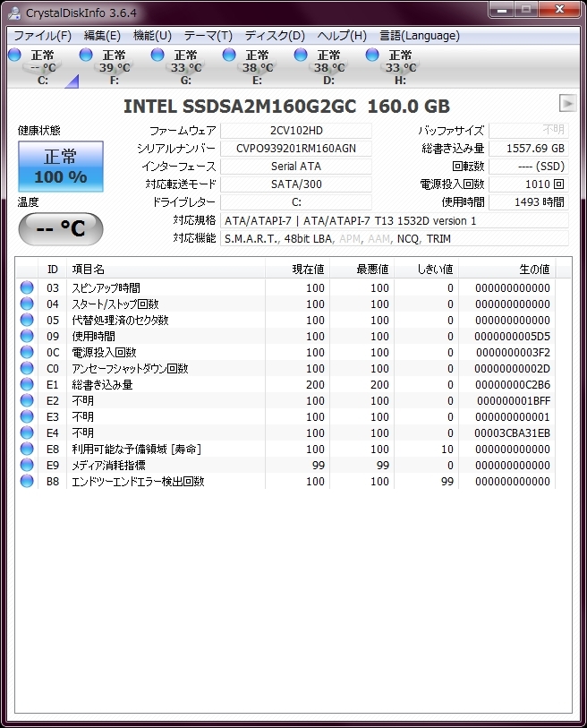This screenshot has width=587, height=728.
Task: Open the ファイル(F) menu
Action: pos(42,36)
